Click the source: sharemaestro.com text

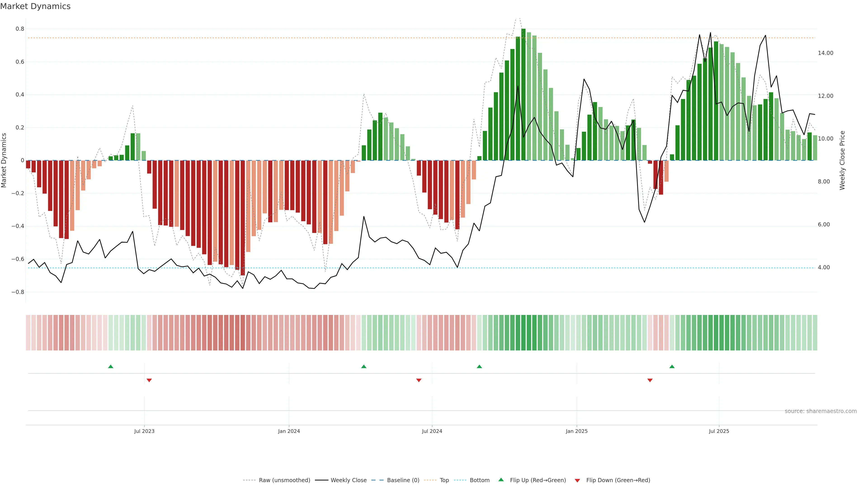coord(821,411)
